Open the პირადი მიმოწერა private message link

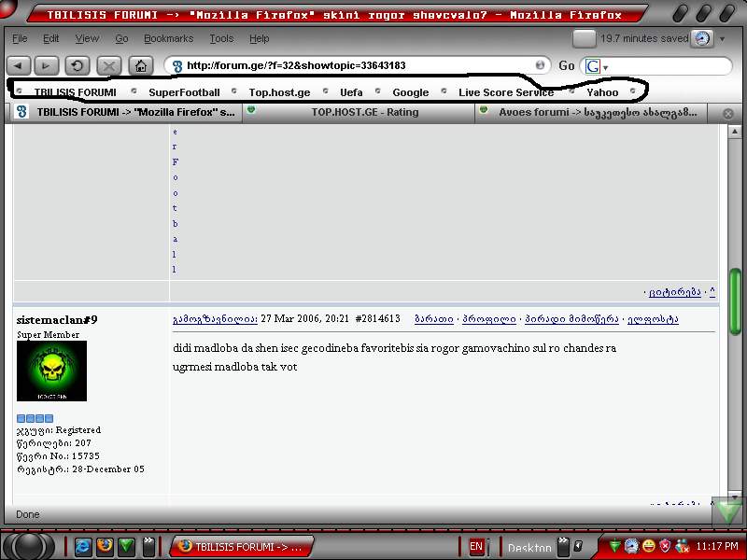(571, 319)
